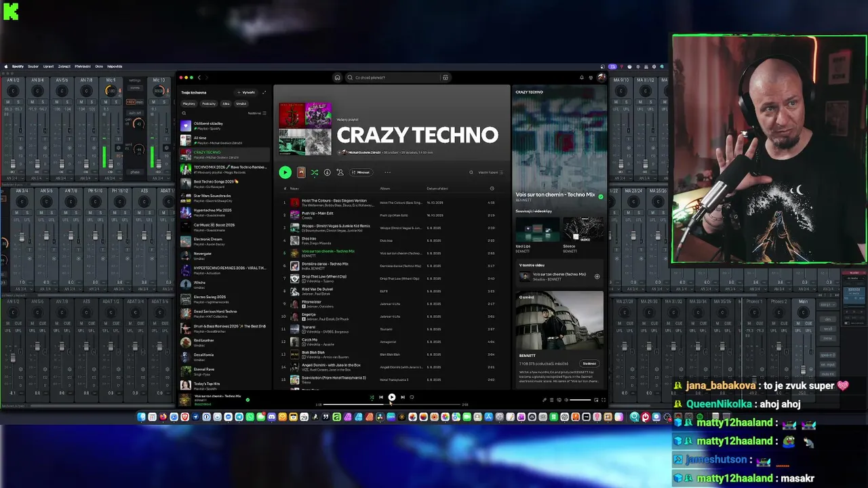Screen dimensions: 868x488
Task: Open the Silence video thumbnail
Action: pyautogui.click(x=583, y=230)
